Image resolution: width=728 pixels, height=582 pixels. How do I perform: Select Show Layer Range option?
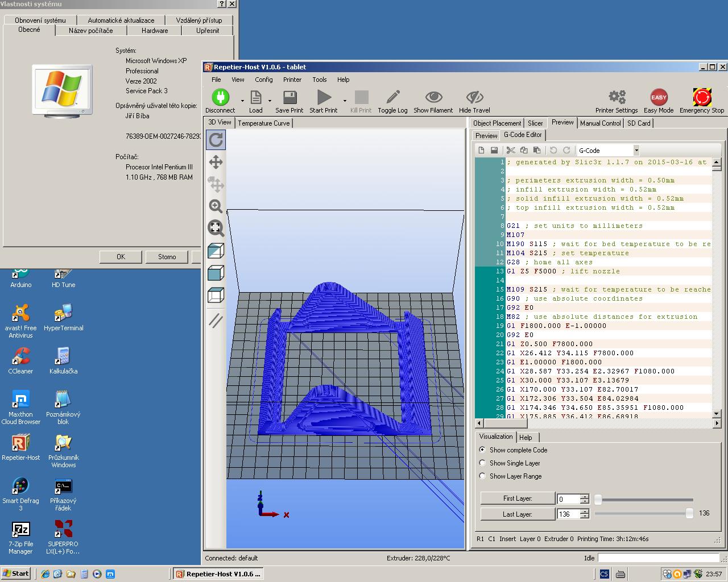(x=482, y=476)
